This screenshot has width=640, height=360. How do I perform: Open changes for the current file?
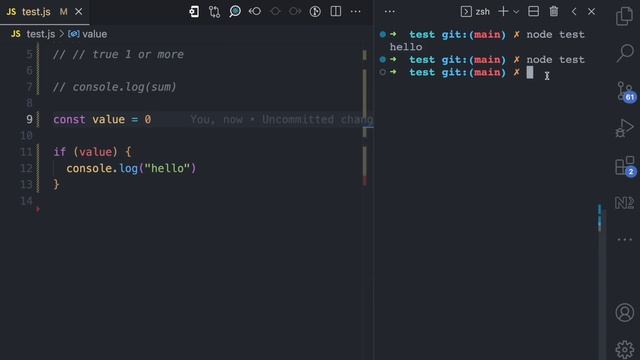pos(194,11)
